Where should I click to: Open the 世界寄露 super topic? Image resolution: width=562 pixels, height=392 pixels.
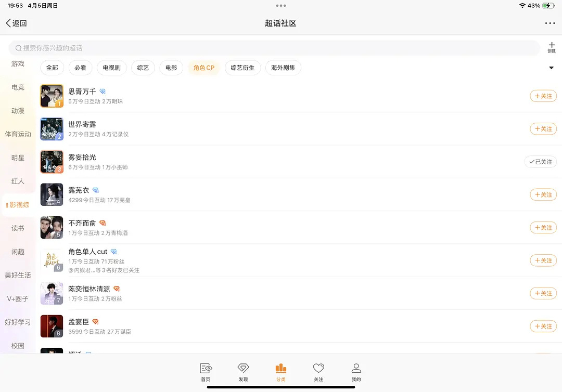(83, 125)
